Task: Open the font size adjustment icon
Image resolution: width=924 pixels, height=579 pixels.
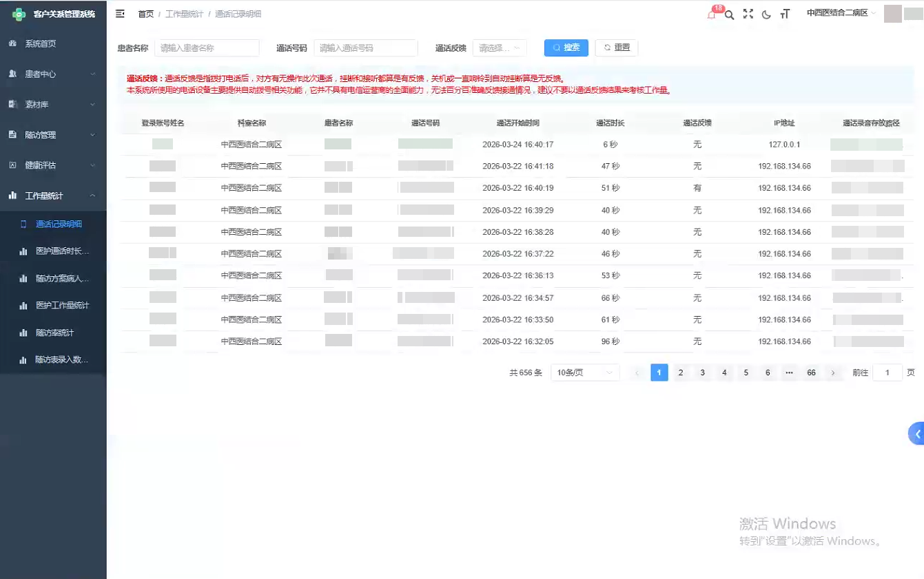Action: (785, 14)
